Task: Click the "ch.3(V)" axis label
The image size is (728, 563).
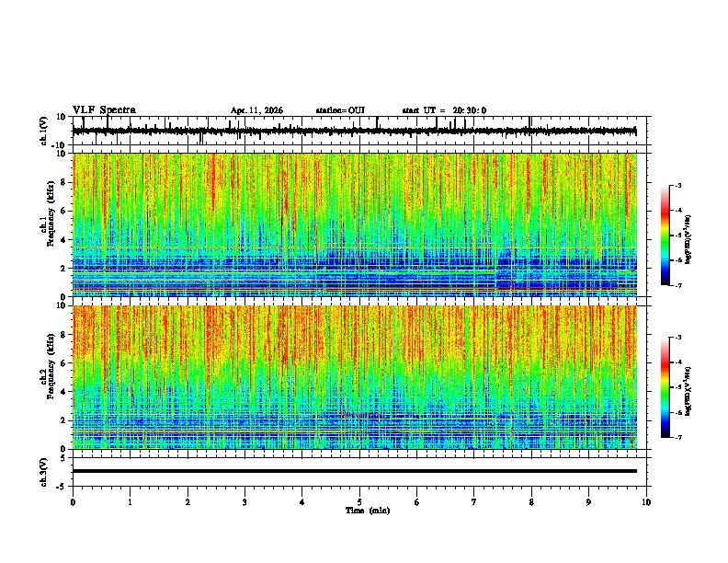Action: tap(44, 473)
